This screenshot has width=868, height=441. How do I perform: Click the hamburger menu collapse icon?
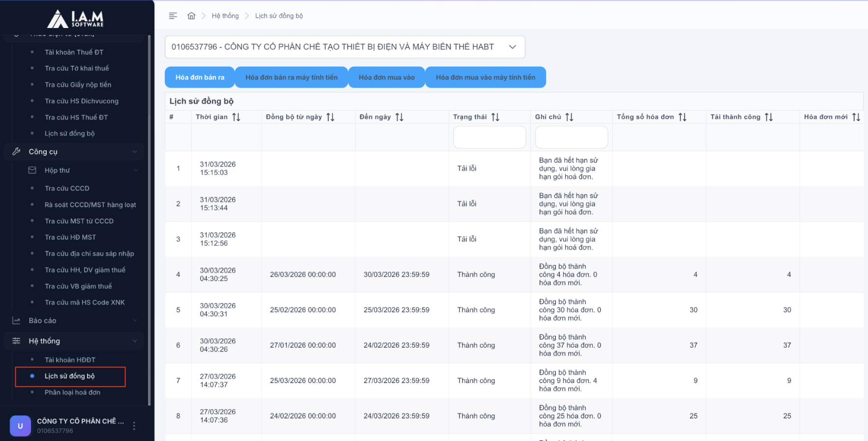pyautogui.click(x=173, y=16)
